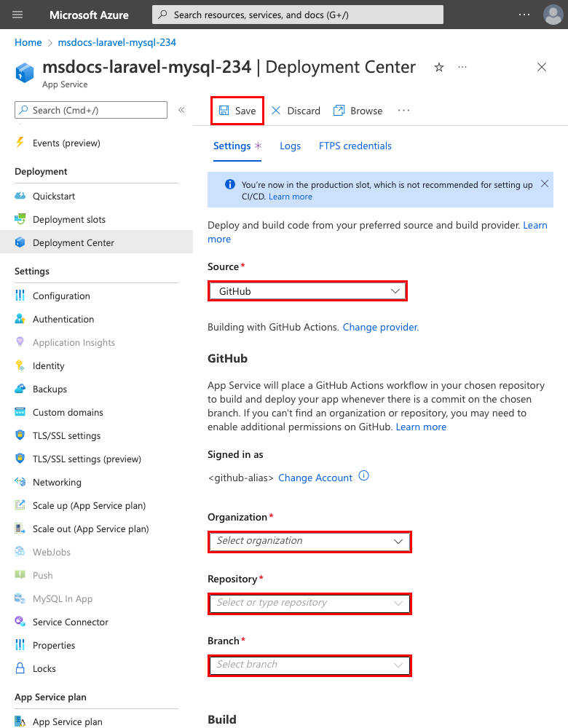Click the Change Account link
Screen dimensions: 568x728
pyautogui.click(x=315, y=478)
